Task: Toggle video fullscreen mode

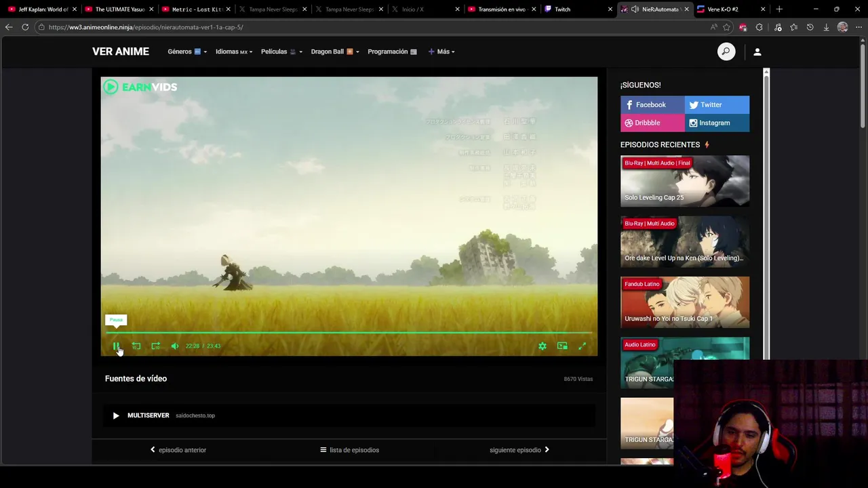Action: [582, 346]
